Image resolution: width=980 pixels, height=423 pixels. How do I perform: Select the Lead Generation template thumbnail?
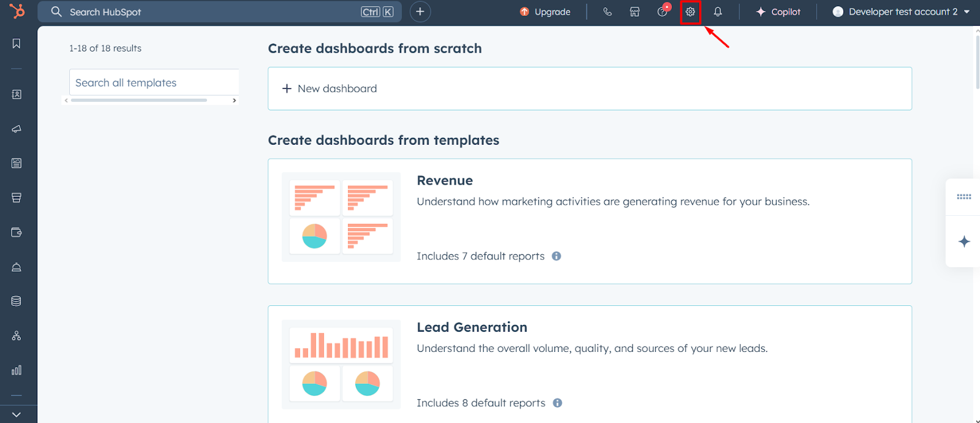pos(341,364)
